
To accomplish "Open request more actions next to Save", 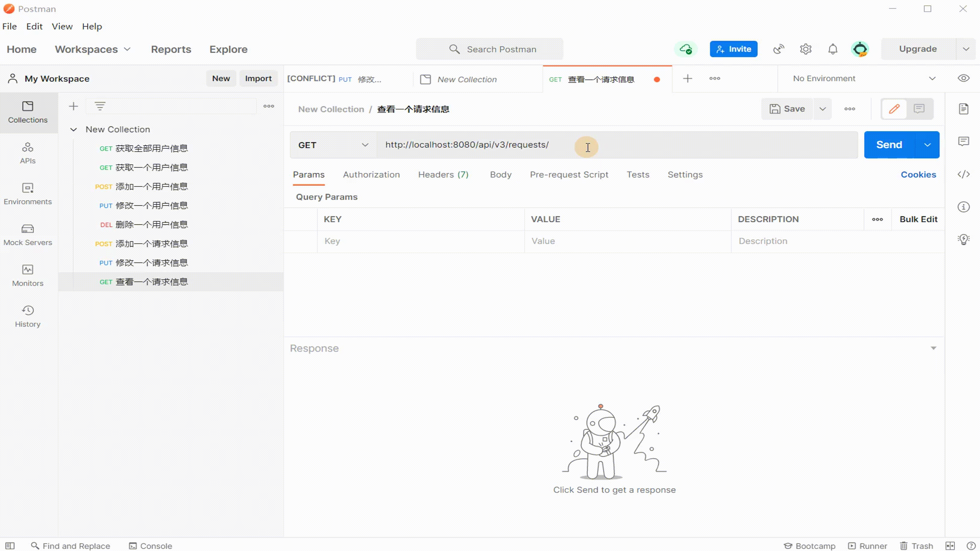I will [850, 109].
